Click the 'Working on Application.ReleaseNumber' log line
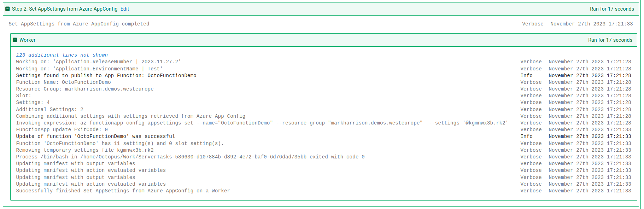Image resolution: width=644 pixels, height=209 pixels. point(98,61)
